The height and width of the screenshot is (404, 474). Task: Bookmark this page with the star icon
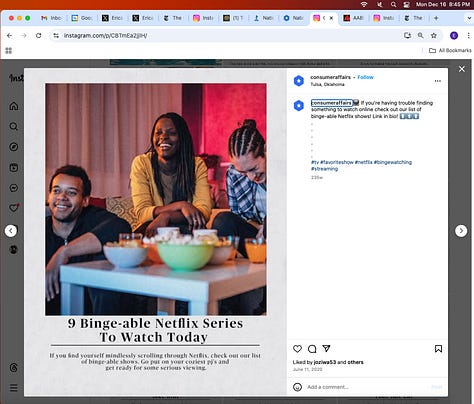tap(434, 35)
